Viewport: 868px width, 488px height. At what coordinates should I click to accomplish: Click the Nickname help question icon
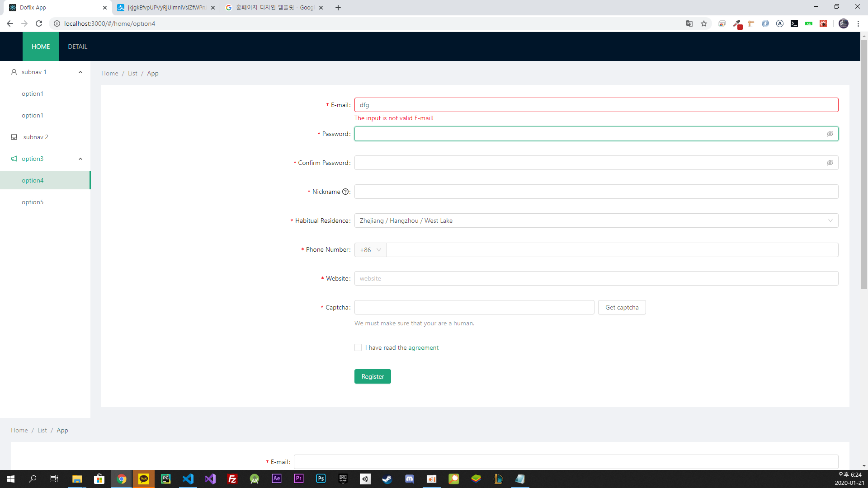(x=345, y=192)
